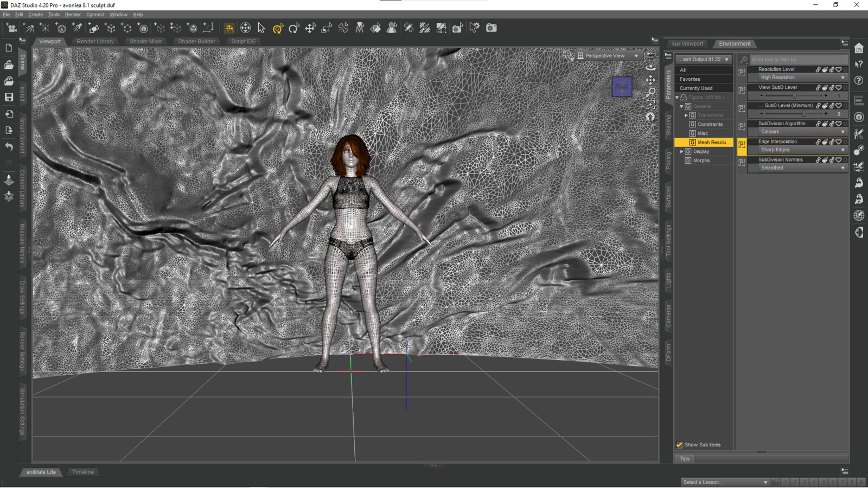Click the Open File icon in left sidebar
This screenshot has width=868, height=488.
click(9, 65)
